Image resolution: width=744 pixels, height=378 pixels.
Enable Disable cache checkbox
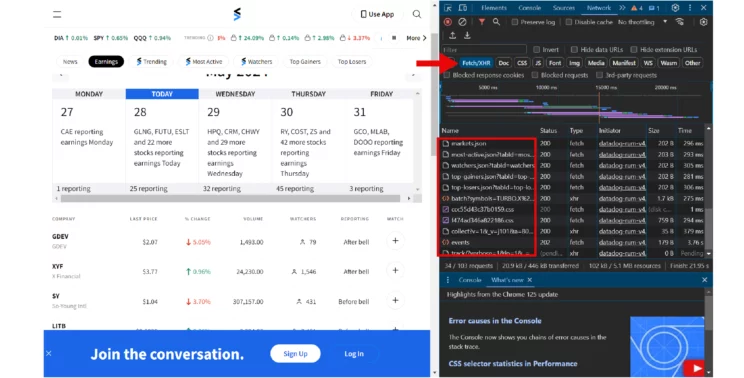pyautogui.click(x=568, y=22)
